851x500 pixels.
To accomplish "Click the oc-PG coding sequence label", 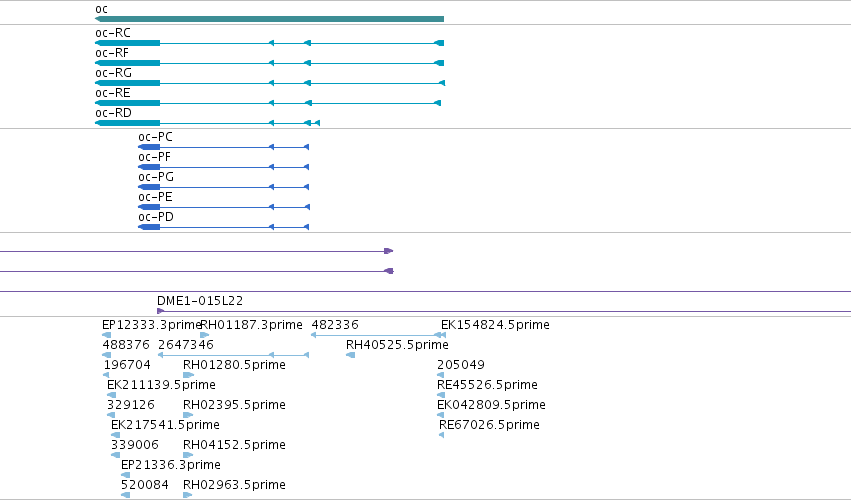I will click(x=156, y=177).
